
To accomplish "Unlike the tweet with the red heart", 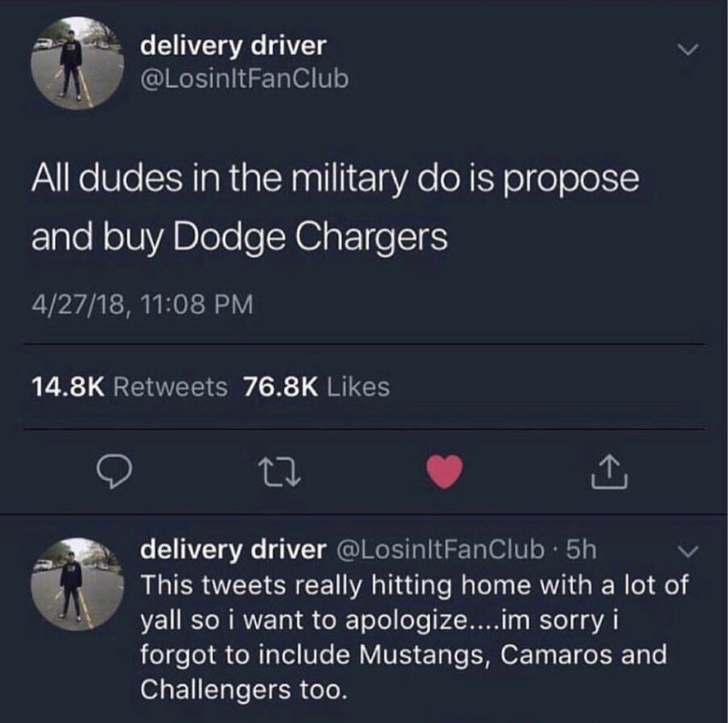I will click(x=444, y=472).
